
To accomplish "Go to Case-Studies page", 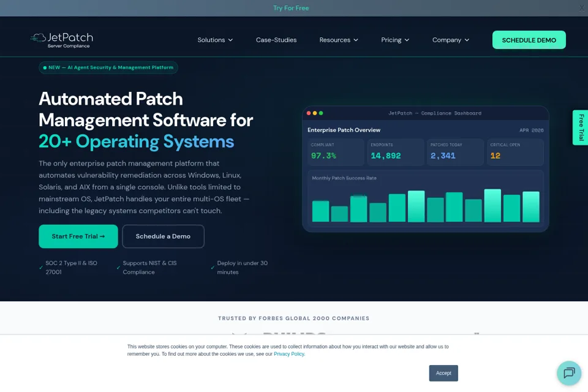I will tap(276, 40).
